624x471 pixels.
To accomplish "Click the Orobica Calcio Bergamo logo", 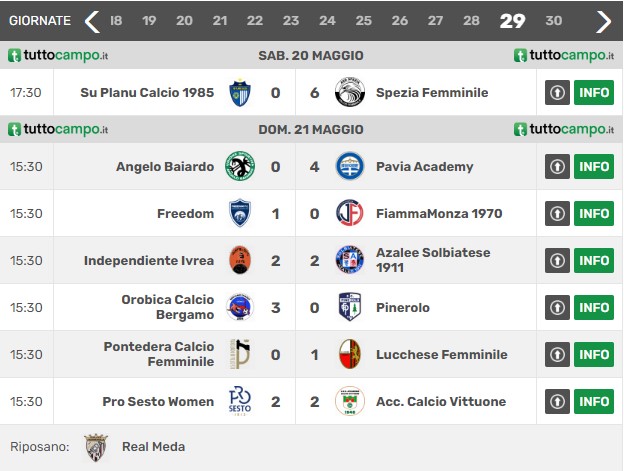I will [x=240, y=307].
